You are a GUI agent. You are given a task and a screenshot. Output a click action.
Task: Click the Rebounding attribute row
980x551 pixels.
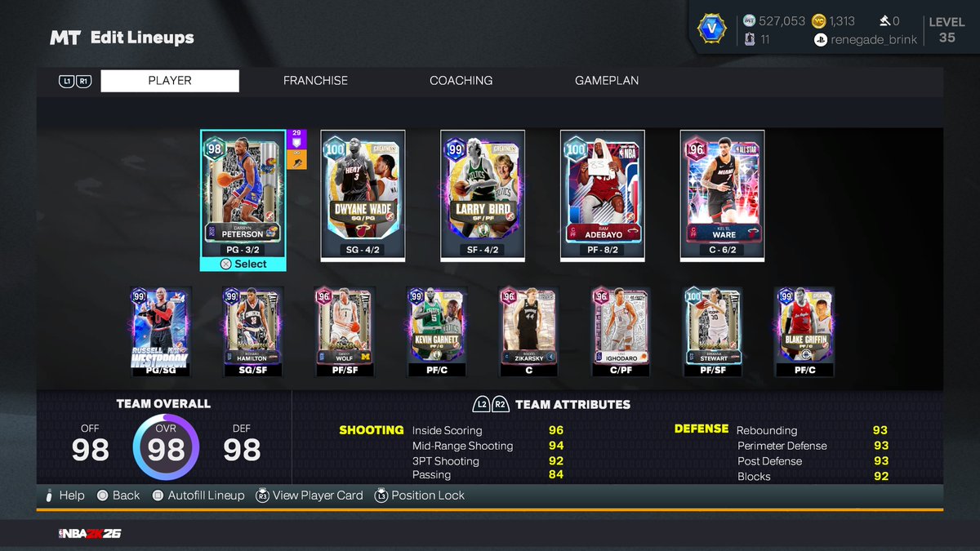click(813, 430)
